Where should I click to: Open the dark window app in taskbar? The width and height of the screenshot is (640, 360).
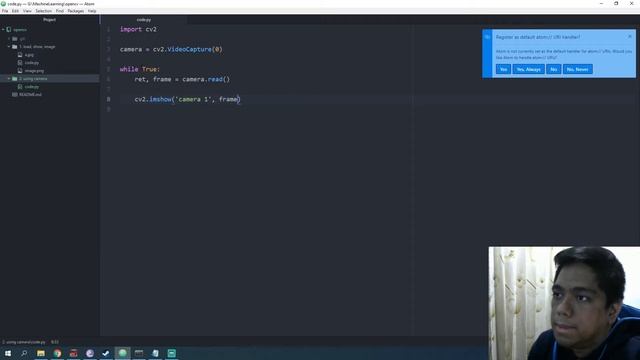(139, 353)
